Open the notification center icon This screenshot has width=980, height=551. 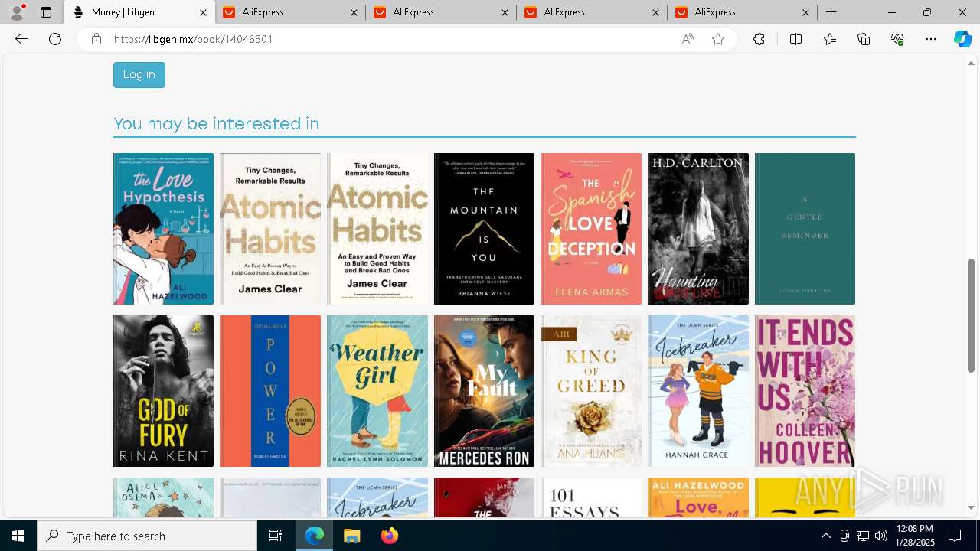tap(955, 536)
